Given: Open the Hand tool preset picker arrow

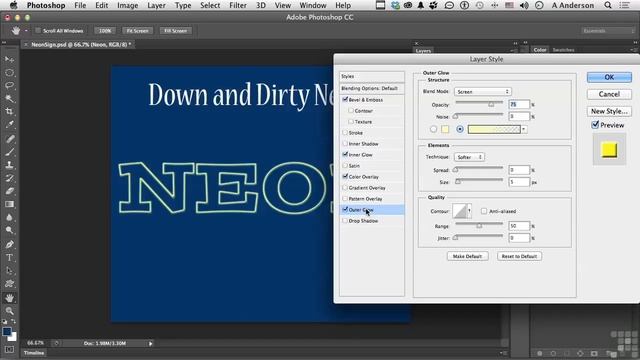Looking at the screenshot, I should (x=26, y=31).
